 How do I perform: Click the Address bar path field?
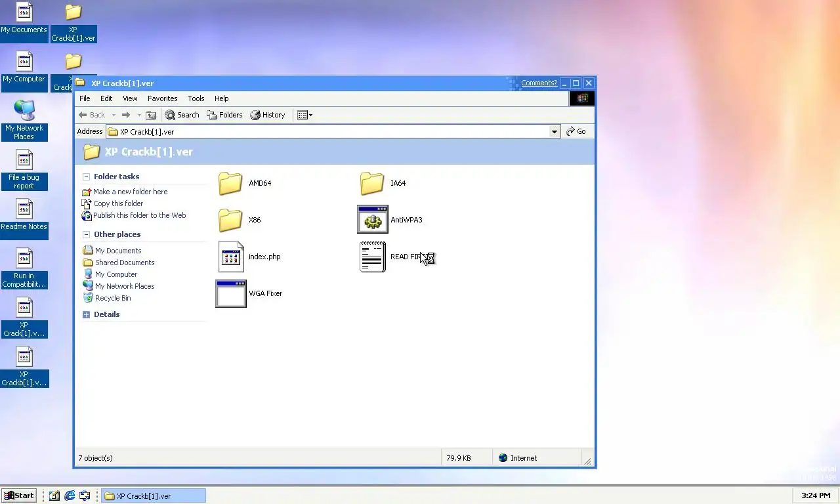coord(327,131)
